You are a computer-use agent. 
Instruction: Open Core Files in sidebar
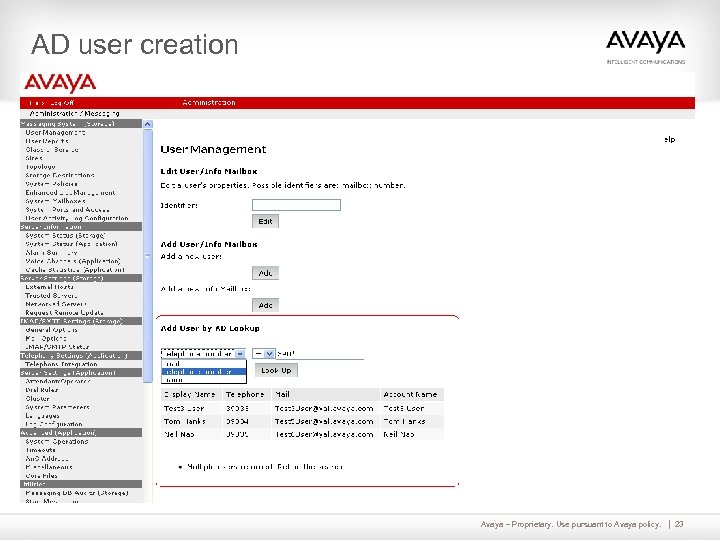point(41,476)
